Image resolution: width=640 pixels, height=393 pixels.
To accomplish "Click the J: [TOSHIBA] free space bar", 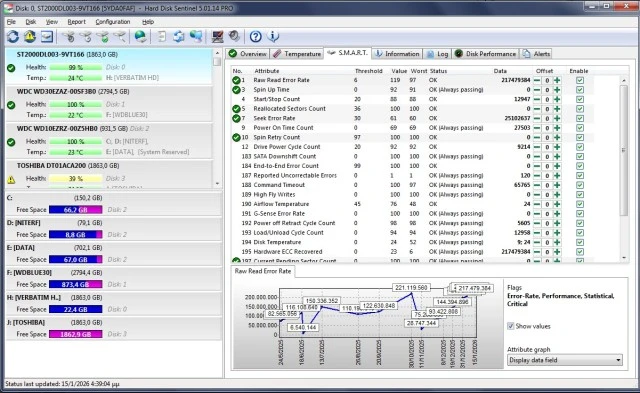I will (76, 334).
